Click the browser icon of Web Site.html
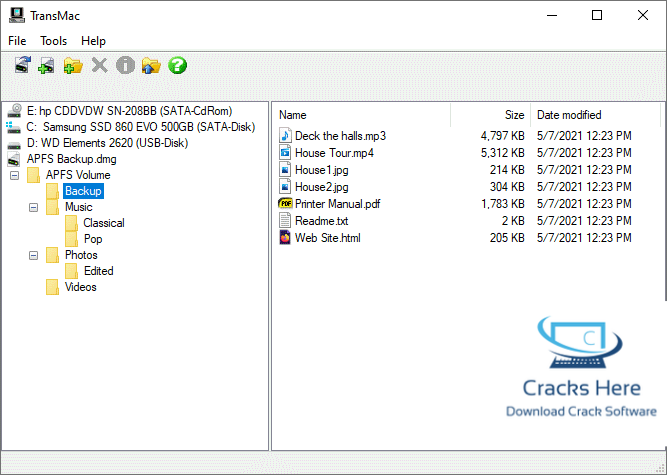Image resolution: width=667 pixels, height=475 pixels. pos(285,237)
